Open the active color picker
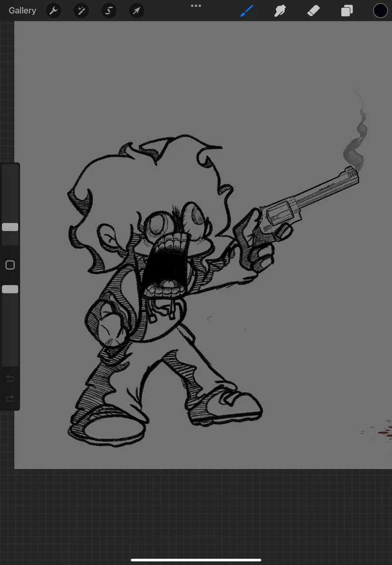The image size is (392, 565). point(380,10)
